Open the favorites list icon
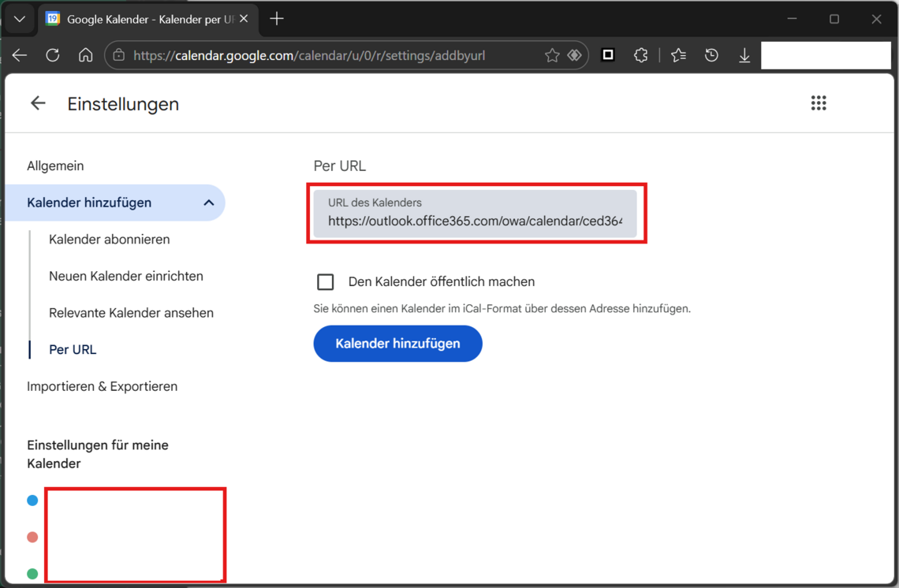 click(x=678, y=55)
